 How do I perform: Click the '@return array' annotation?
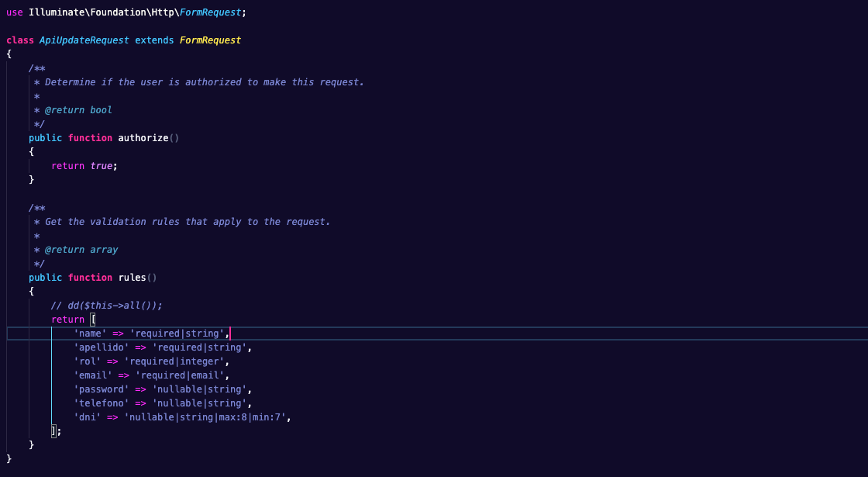(81, 249)
